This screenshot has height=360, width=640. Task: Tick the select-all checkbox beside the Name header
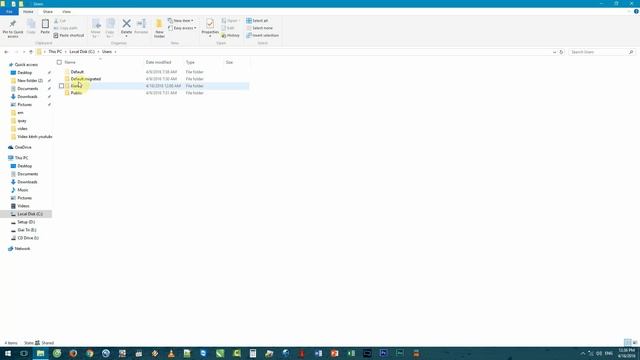point(59,62)
